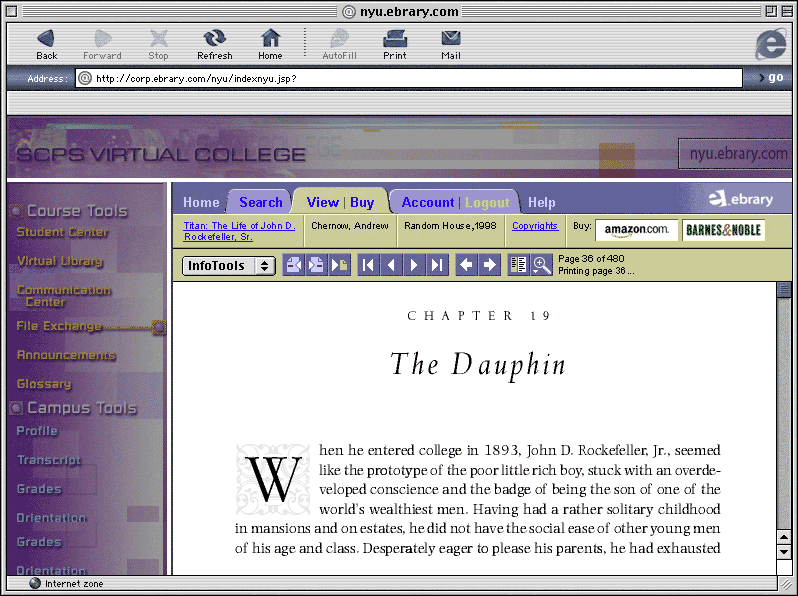Click the Print icon in browser toolbar

pos(395,44)
